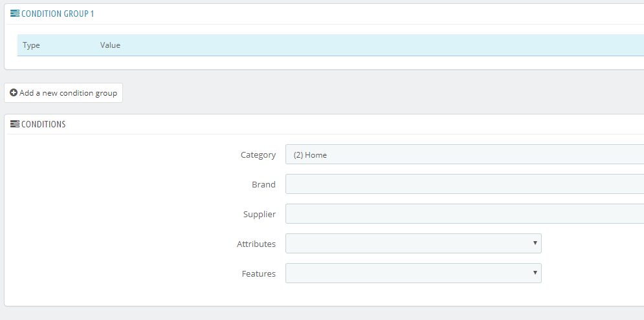Click the Brand field label
The image size is (644, 320).
coord(263,184)
